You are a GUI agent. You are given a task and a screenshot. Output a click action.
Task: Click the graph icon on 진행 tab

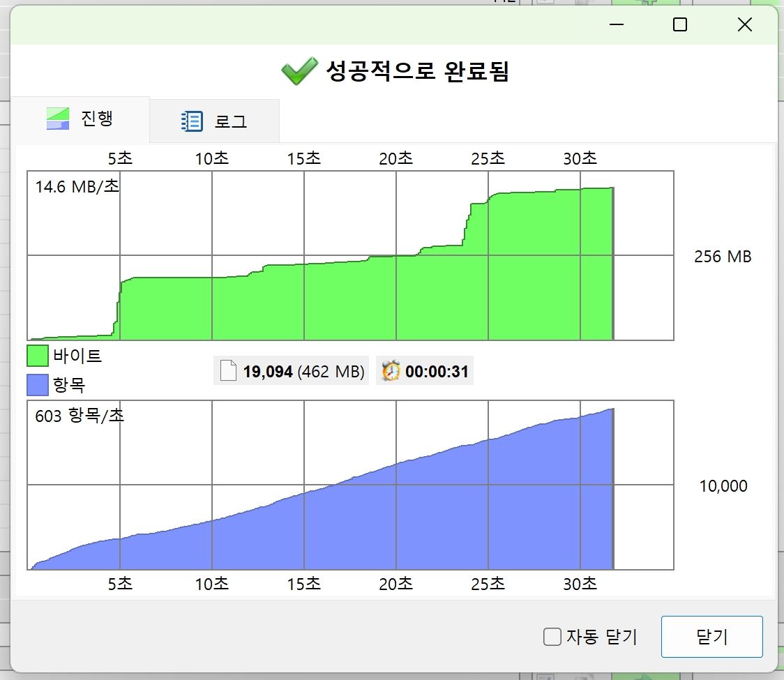click(x=58, y=119)
